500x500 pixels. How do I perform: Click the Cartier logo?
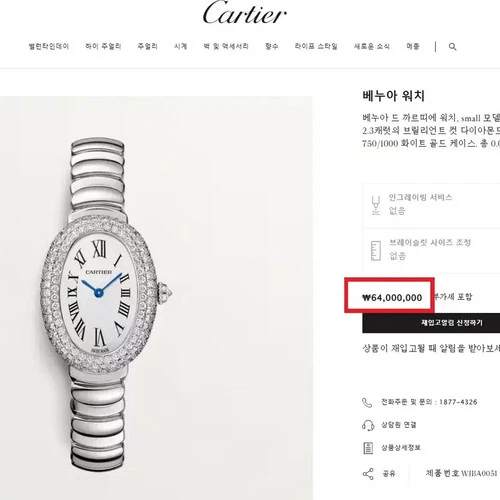click(x=245, y=13)
